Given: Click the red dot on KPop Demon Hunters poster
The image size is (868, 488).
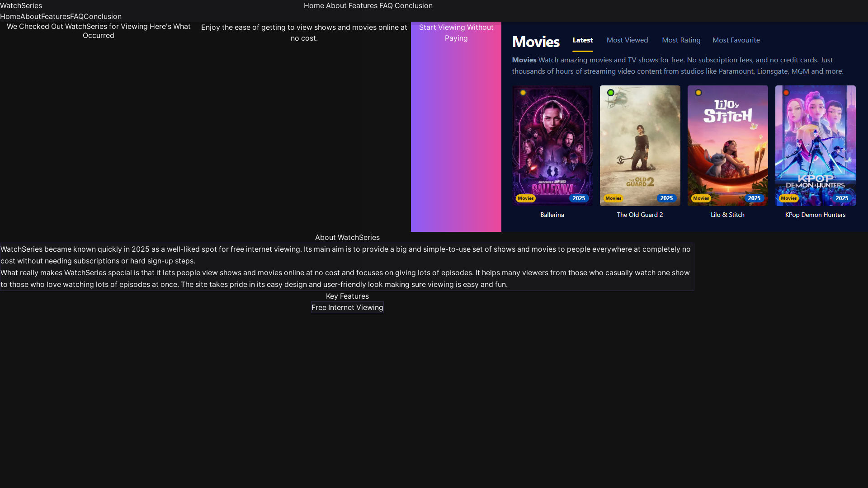Looking at the screenshot, I should 786,93.
